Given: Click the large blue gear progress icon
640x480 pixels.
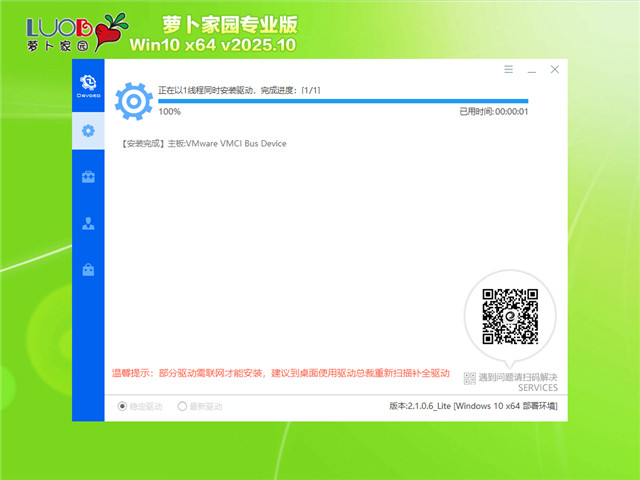Looking at the screenshot, I should (132, 100).
